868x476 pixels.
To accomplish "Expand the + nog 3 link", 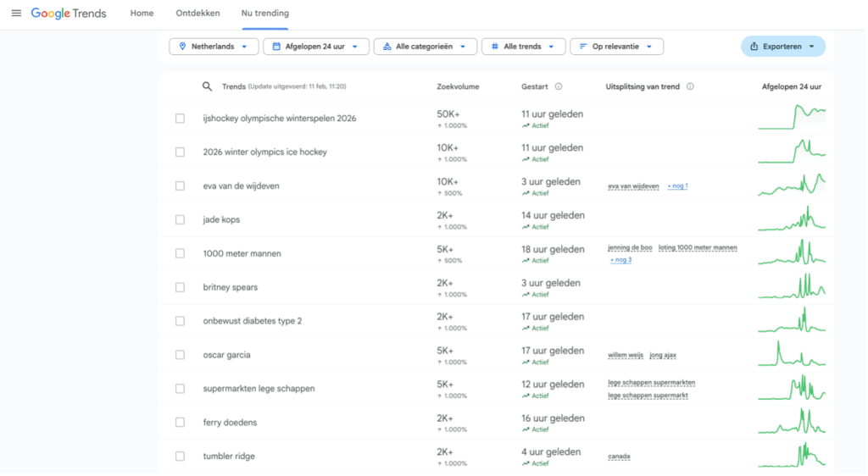I will (x=620, y=260).
